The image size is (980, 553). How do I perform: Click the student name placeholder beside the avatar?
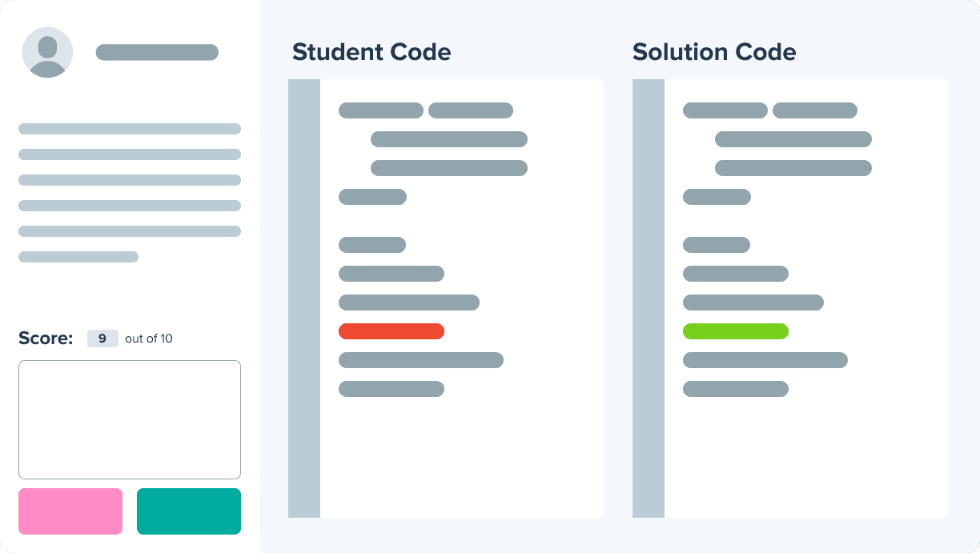point(157,52)
